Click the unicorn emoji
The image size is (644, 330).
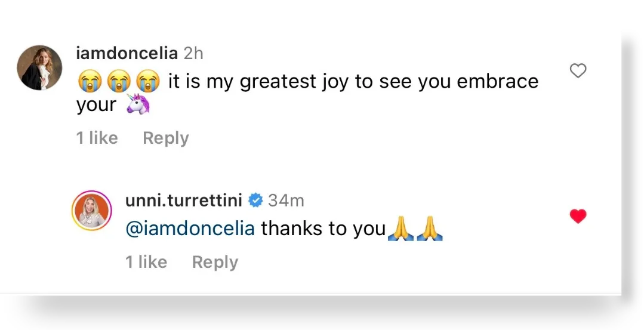[138, 104]
